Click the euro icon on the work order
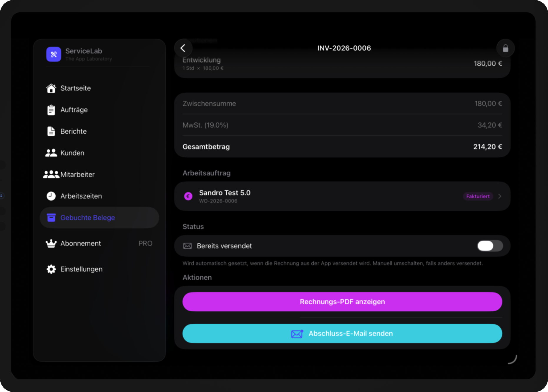548x392 pixels. (188, 196)
